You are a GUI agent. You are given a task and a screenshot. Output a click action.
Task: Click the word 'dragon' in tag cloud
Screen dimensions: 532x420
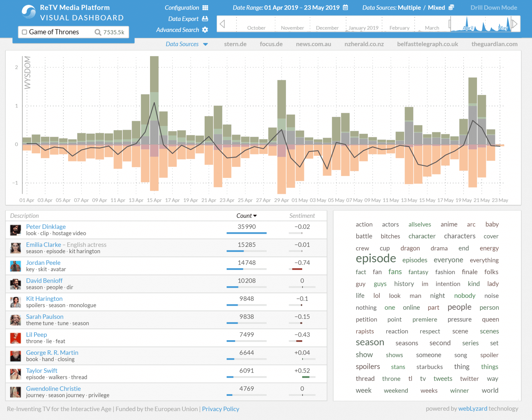pyautogui.click(x=410, y=248)
